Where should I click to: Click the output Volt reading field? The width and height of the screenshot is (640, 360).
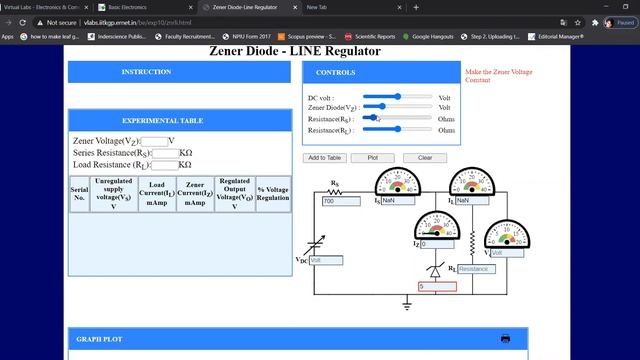click(507, 253)
